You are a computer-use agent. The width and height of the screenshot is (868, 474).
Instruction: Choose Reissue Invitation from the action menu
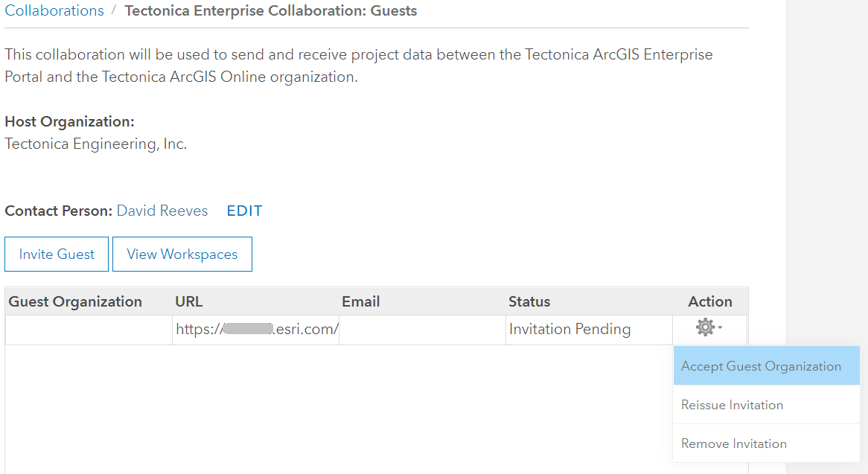pyautogui.click(x=733, y=404)
